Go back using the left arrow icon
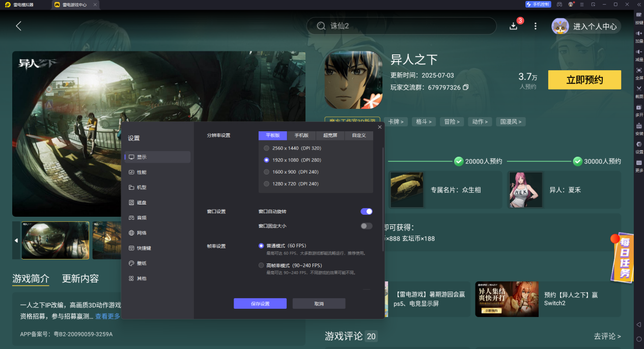Image resolution: width=644 pixels, height=349 pixels. coord(18,26)
